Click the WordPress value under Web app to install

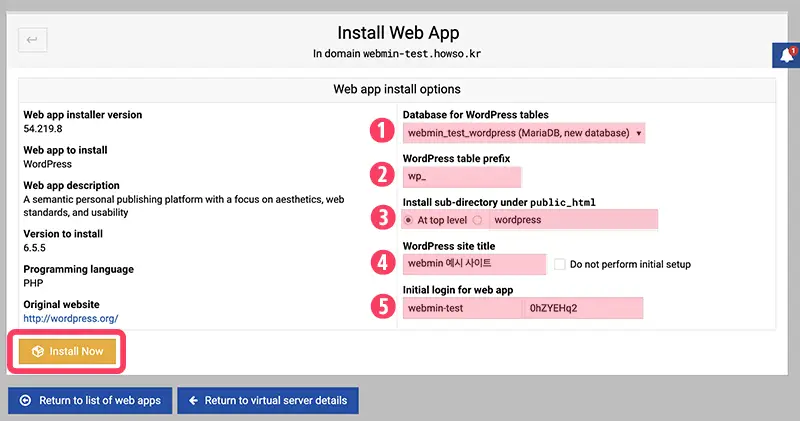tap(47, 164)
